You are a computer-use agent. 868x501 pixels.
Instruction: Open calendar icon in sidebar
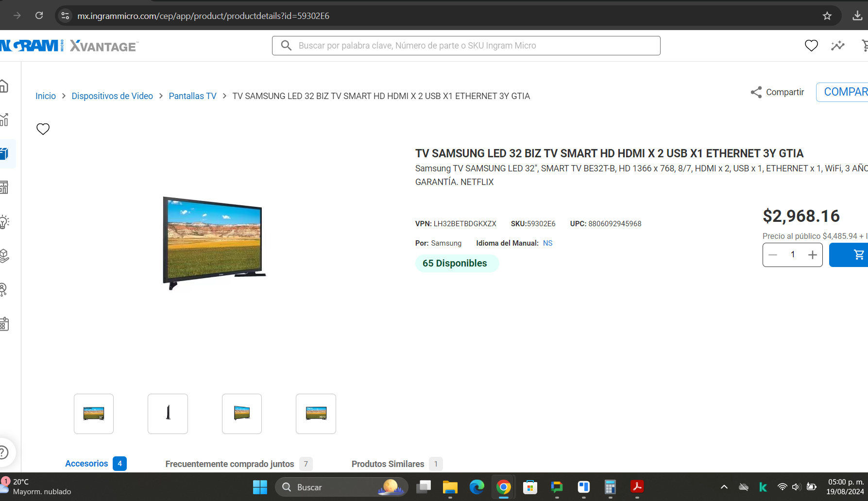click(x=4, y=324)
